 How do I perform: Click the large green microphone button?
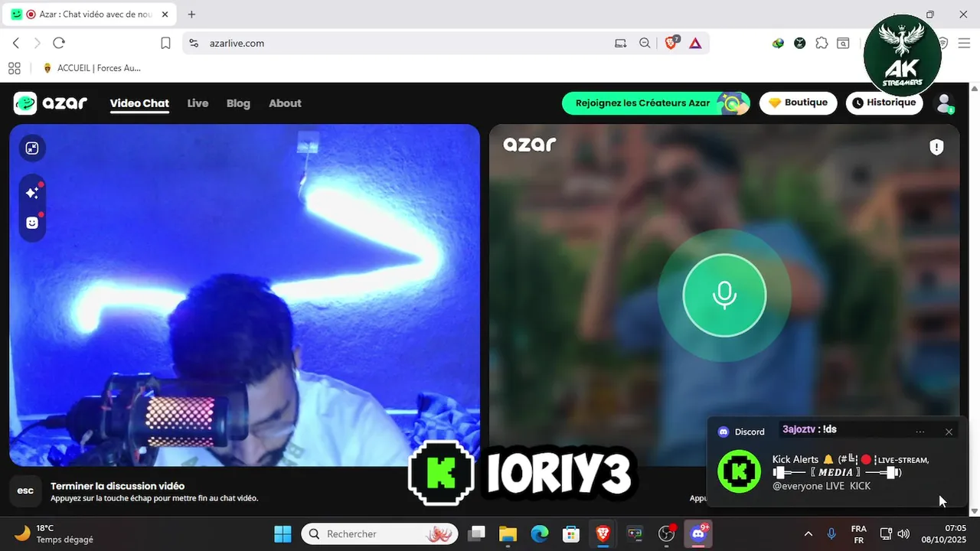(724, 295)
